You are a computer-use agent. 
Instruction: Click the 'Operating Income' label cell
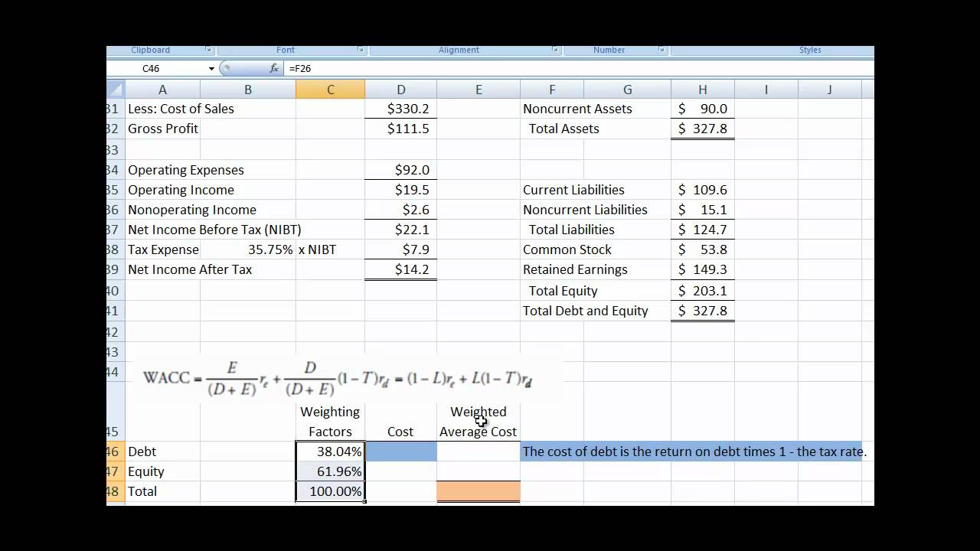click(181, 190)
